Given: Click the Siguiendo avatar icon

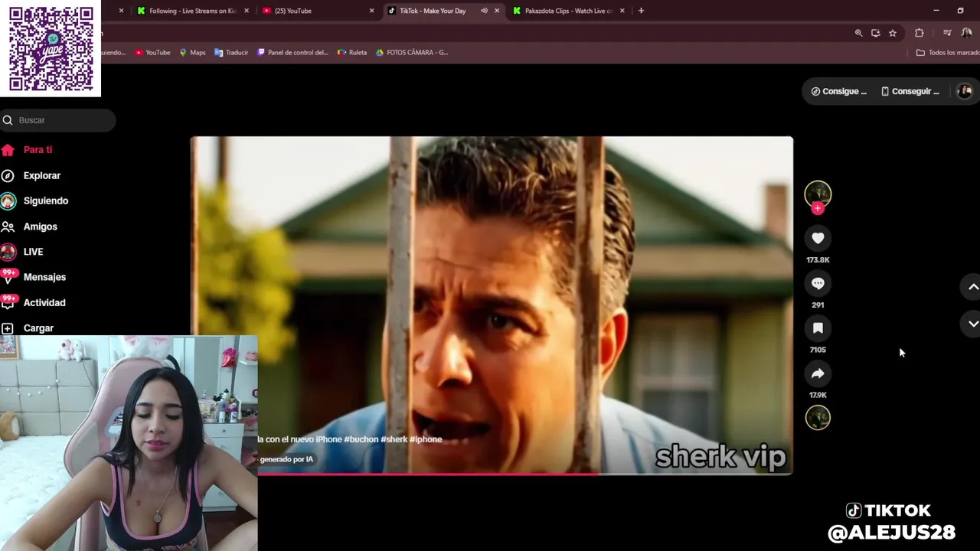Looking at the screenshot, I should pyautogui.click(x=8, y=201).
